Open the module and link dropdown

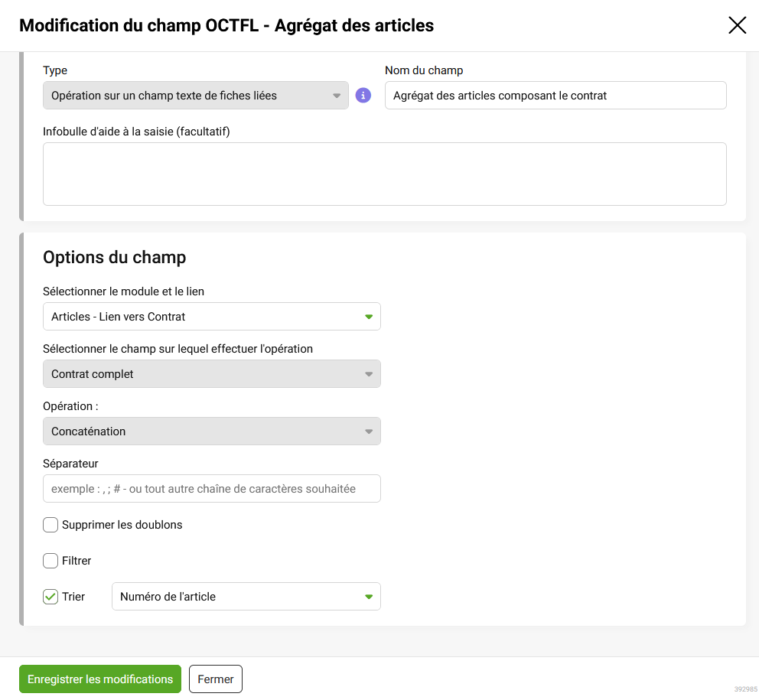(211, 317)
